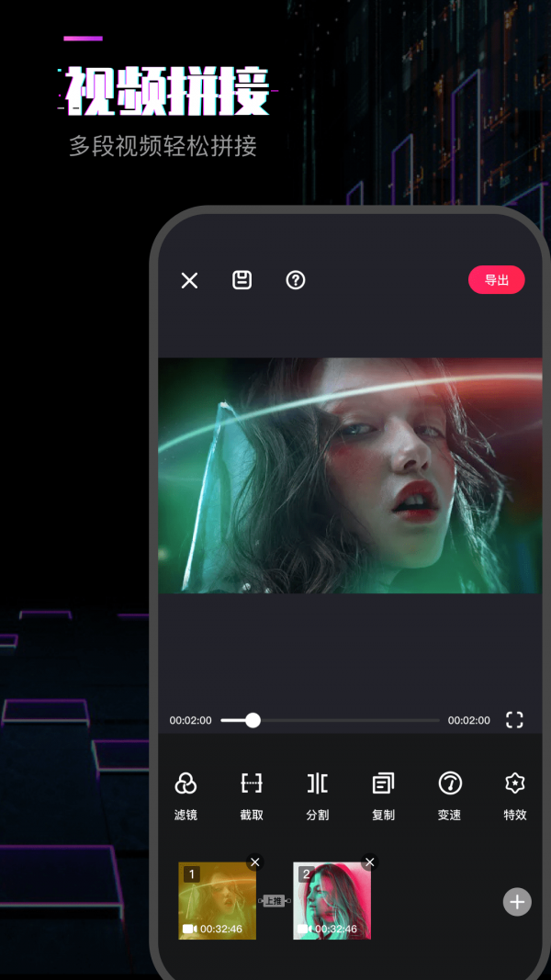Tap the 导出 export button
This screenshot has width=551, height=980.
point(496,280)
